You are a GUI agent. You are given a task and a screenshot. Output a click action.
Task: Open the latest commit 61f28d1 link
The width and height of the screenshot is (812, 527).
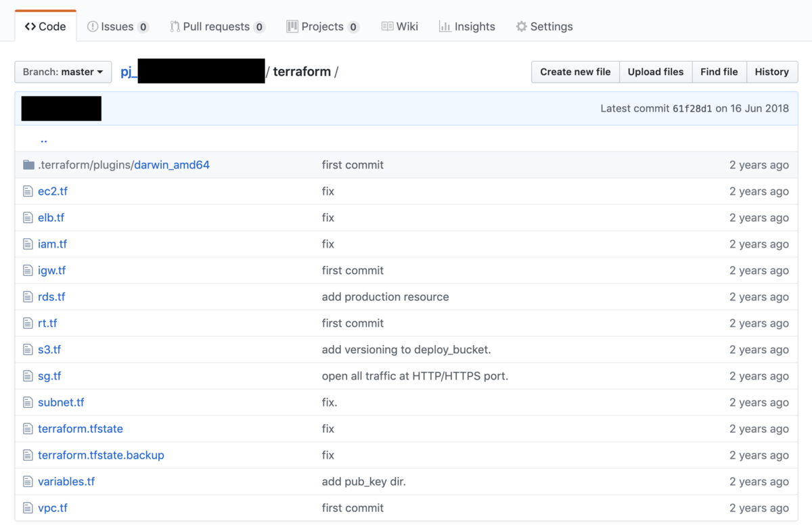pos(692,108)
